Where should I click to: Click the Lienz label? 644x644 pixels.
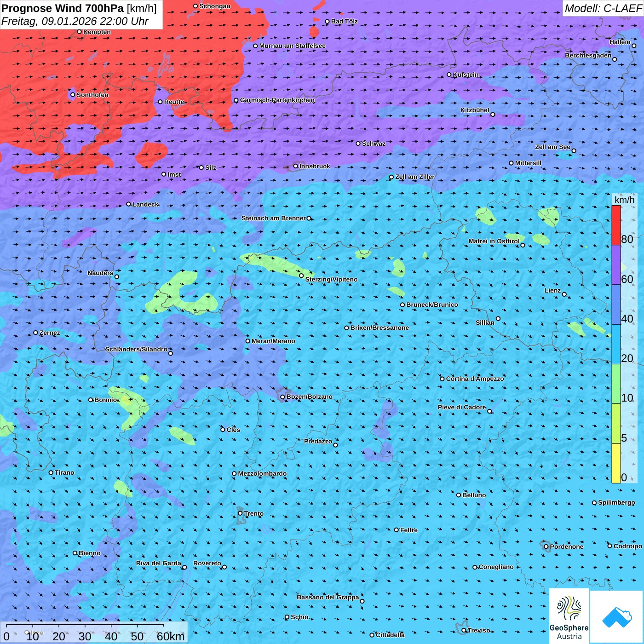pos(552,290)
